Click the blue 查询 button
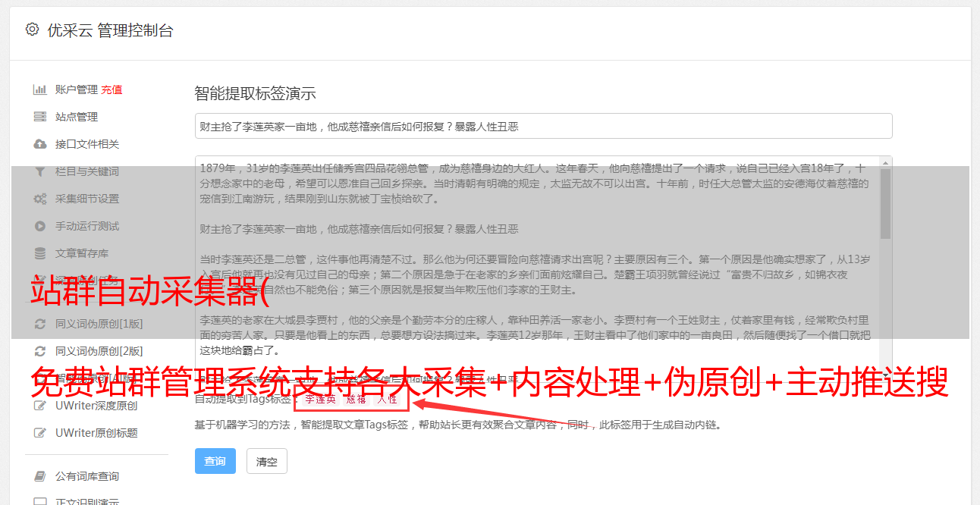Image resolution: width=980 pixels, height=505 pixels. (215, 461)
